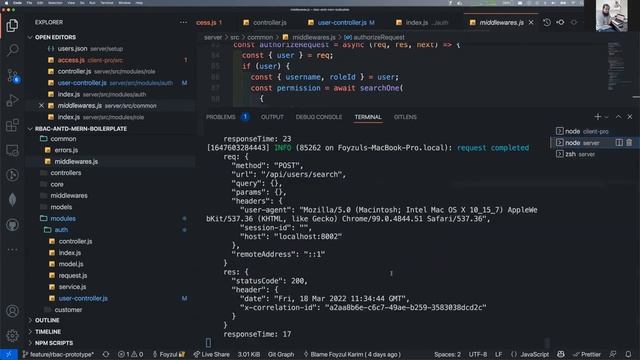Image resolution: width=640 pixels, height=360 pixels.
Task: Open the Source Control view
Action: pos(12,76)
